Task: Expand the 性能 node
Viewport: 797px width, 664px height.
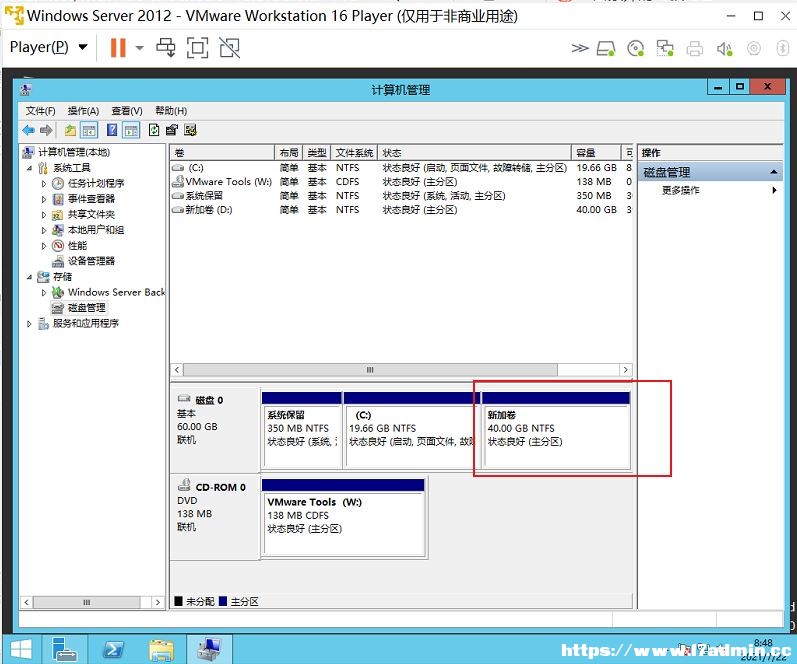Action: point(44,246)
